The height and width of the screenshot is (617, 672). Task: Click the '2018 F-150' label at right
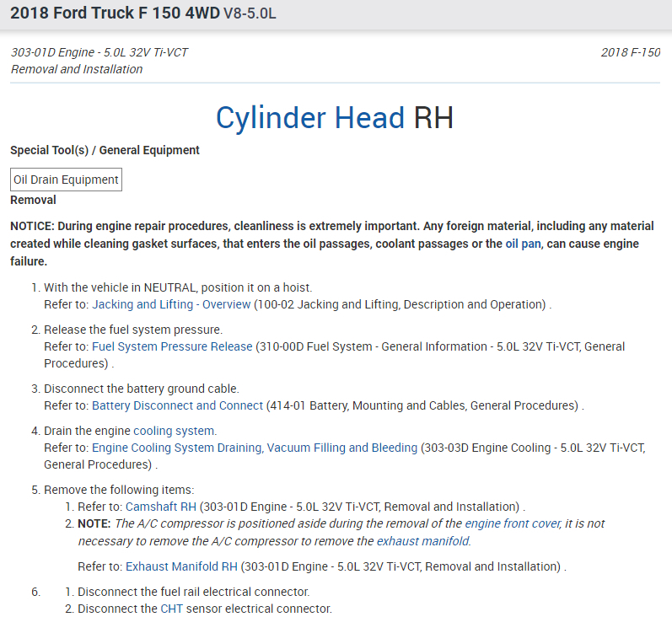click(x=631, y=52)
